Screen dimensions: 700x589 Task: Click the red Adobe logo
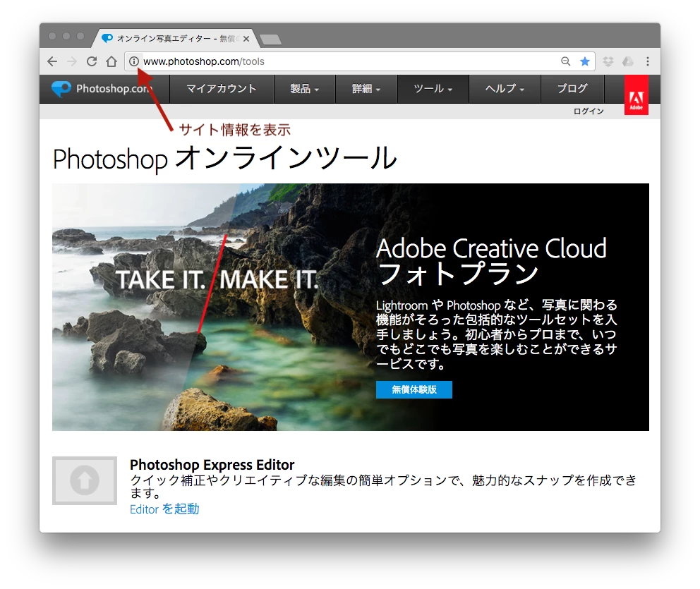coord(636,95)
